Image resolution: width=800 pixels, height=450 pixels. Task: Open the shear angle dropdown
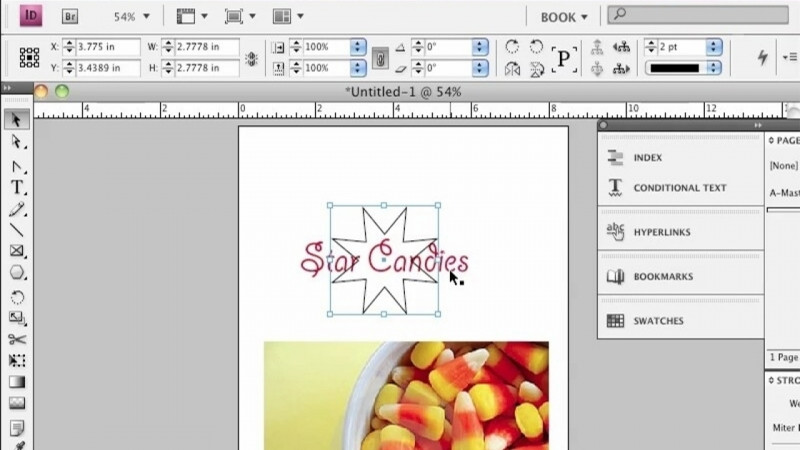[x=480, y=68]
